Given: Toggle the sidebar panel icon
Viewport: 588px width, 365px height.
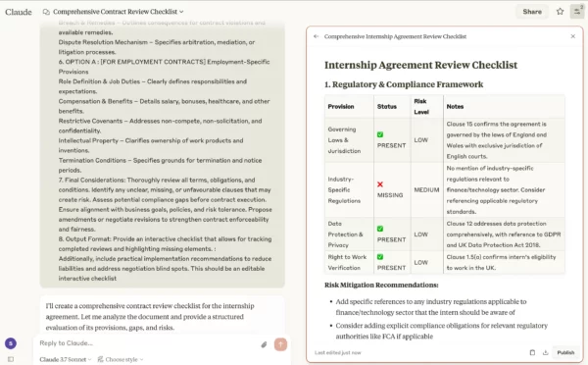Looking at the screenshot, I should coord(11,359).
